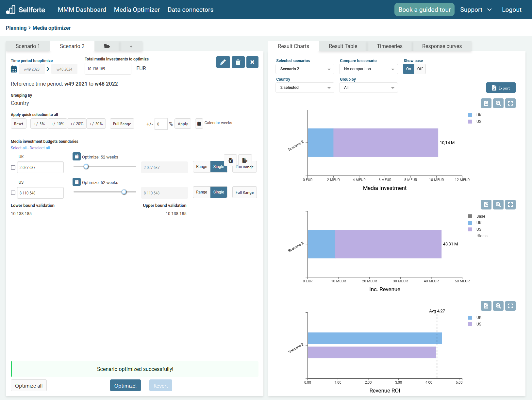532x400 pixels.
Task: Switch to the Result Table tab
Action: 343,46
